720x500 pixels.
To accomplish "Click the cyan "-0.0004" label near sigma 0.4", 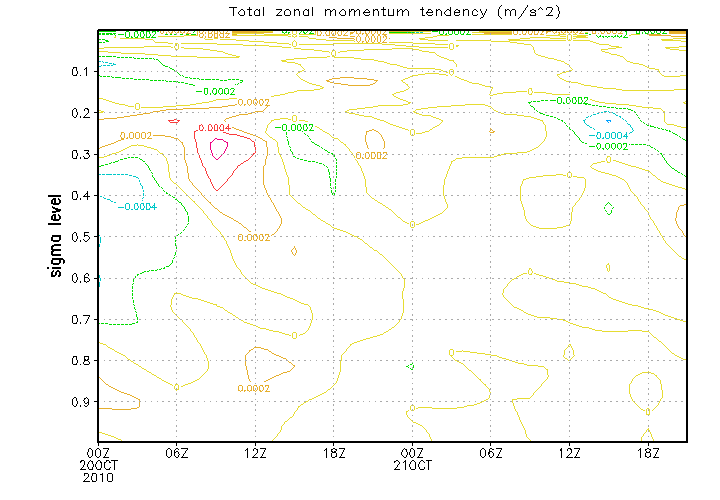I will pyautogui.click(x=138, y=207).
